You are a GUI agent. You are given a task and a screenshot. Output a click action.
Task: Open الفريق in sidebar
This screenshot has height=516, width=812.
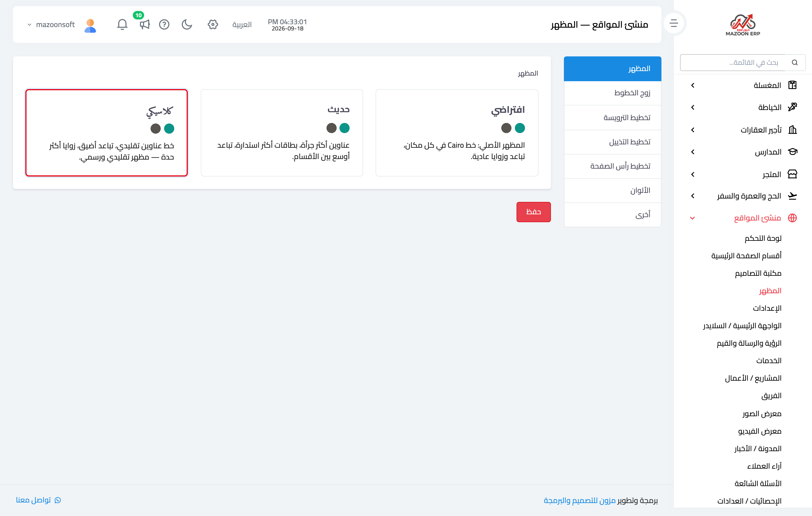(x=771, y=396)
